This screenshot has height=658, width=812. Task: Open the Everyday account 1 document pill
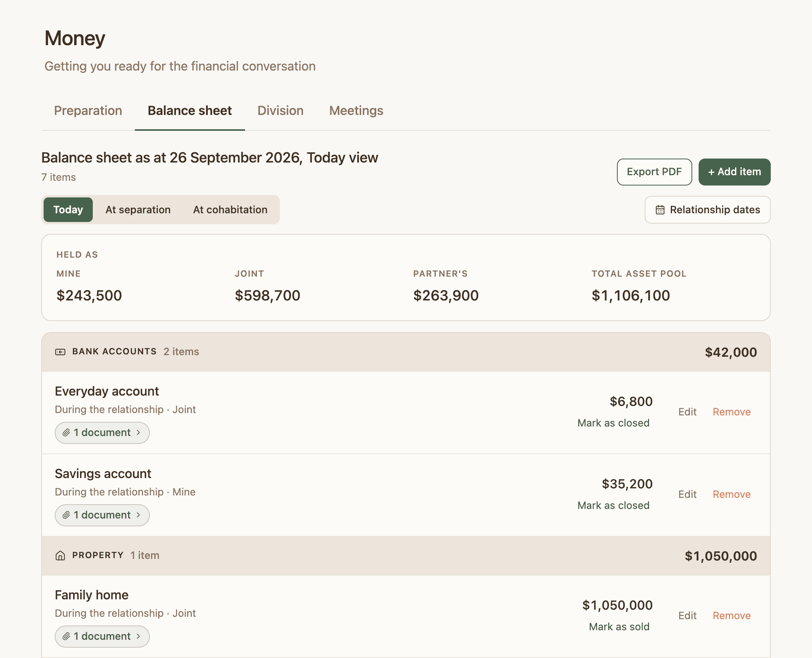pos(102,432)
